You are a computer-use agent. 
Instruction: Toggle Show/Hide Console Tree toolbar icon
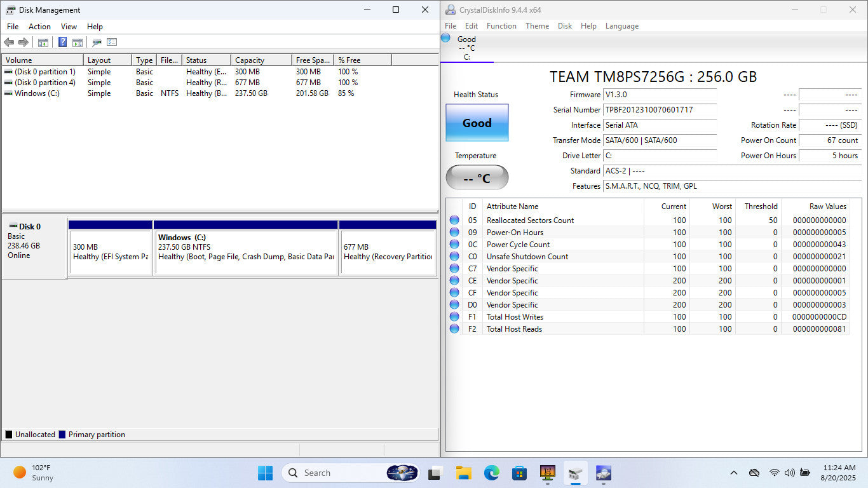click(43, 43)
